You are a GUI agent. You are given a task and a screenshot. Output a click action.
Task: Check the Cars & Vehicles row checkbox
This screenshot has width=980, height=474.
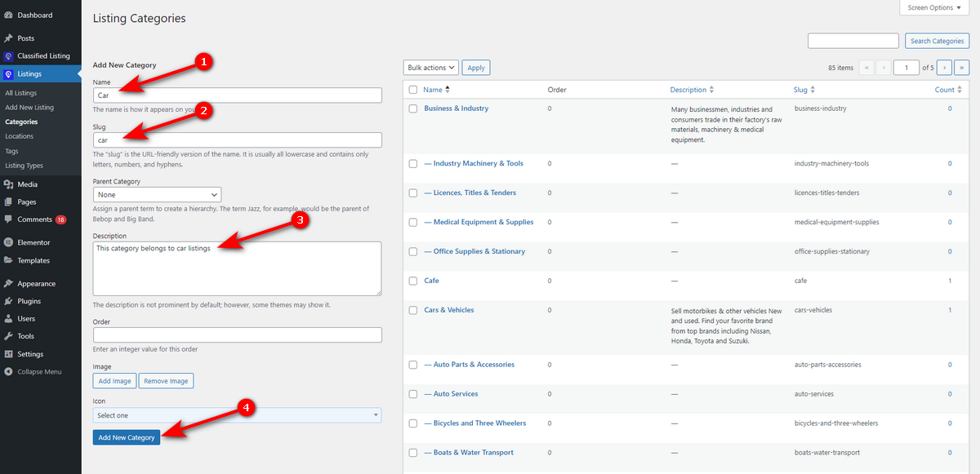pos(413,311)
